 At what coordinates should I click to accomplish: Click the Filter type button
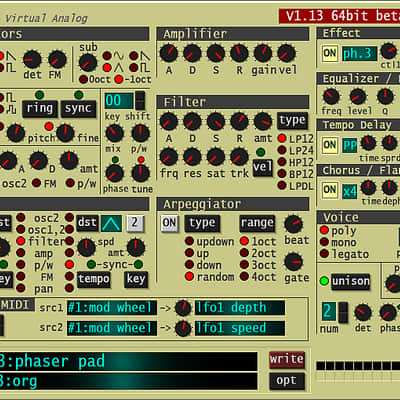292,120
